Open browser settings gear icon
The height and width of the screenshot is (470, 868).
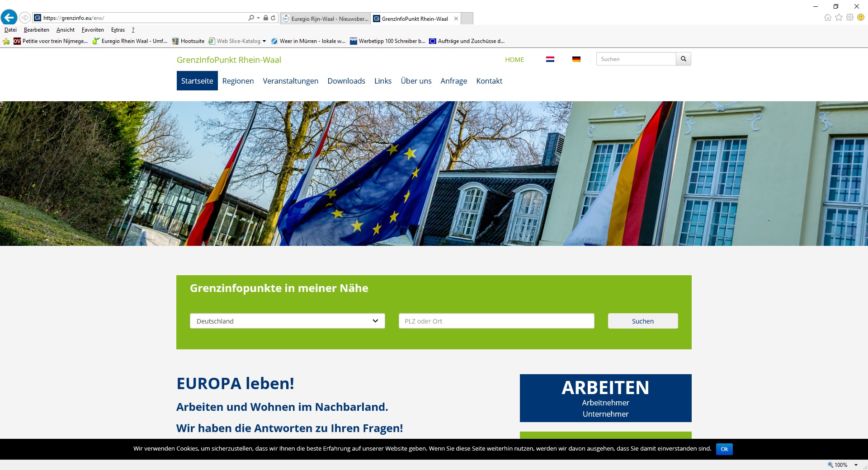coord(850,18)
